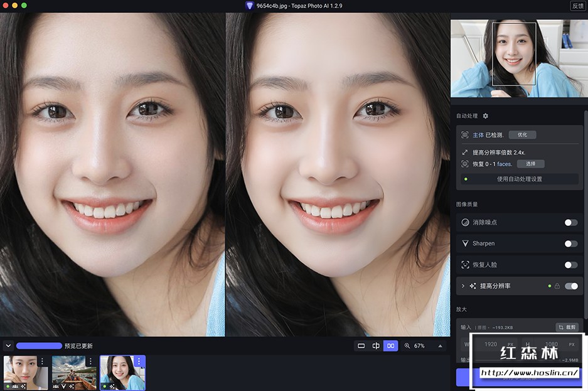Click the 图像质量 section heading
The height and width of the screenshot is (391, 588).
point(467,205)
